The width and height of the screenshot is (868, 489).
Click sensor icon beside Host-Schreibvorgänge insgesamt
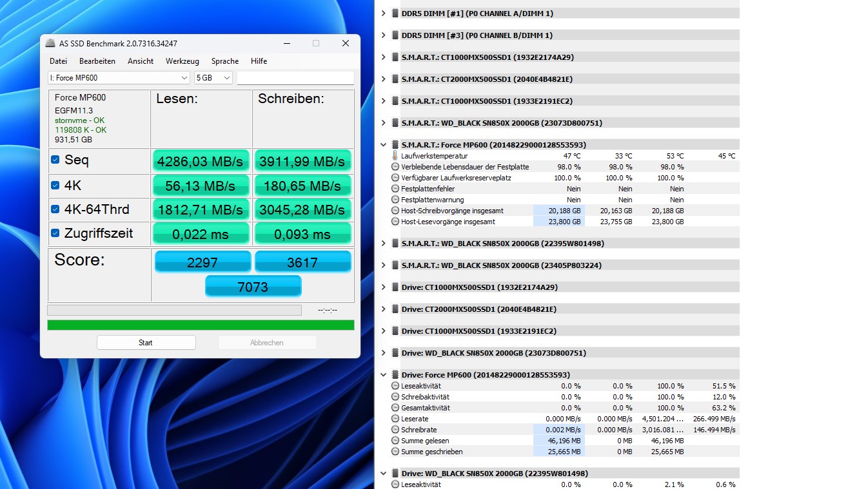point(395,210)
